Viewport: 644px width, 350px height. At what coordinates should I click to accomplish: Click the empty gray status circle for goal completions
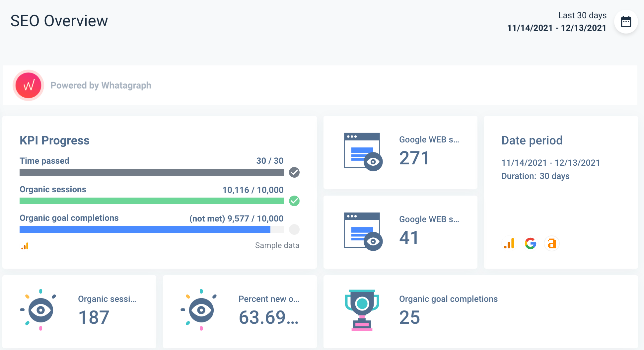(x=294, y=229)
